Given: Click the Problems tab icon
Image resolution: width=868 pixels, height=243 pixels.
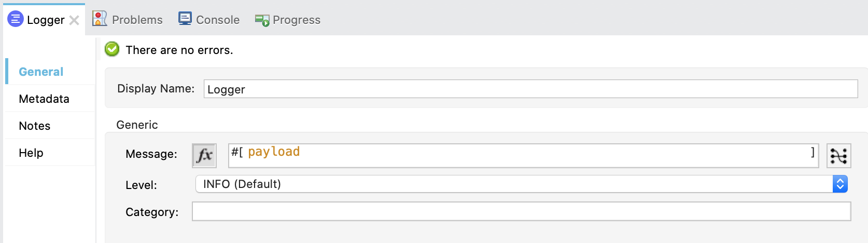Looking at the screenshot, I should coord(100,19).
